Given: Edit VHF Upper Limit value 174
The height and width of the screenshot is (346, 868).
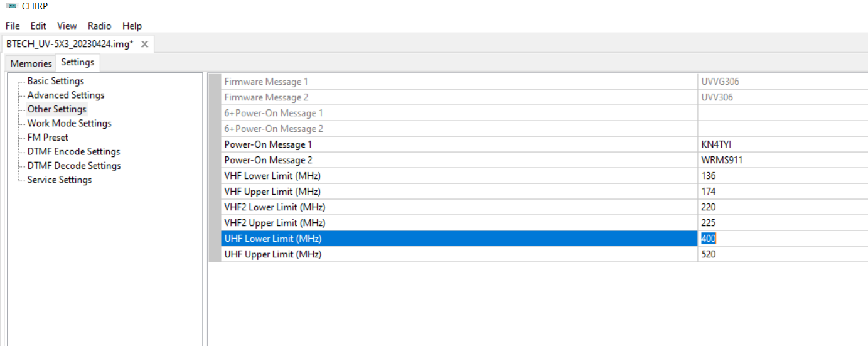Looking at the screenshot, I should click(783, 192).
